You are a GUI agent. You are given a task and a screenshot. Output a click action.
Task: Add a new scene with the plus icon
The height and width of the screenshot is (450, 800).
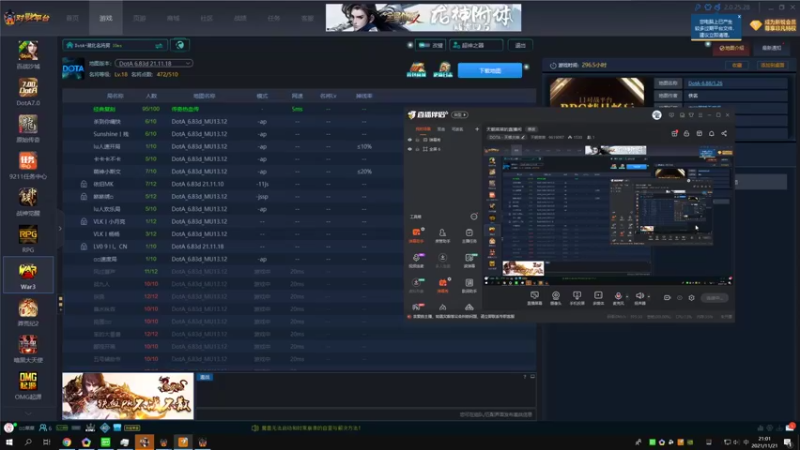477,129
